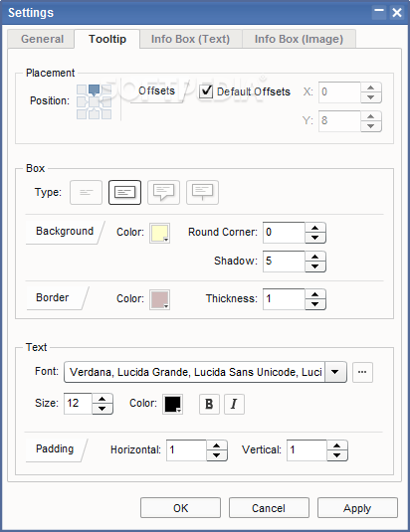The width and height of the screenshot is (410, 532).
Task: Confirm settings with OK button
Action: pyautogui.click(x=180, y=508)
